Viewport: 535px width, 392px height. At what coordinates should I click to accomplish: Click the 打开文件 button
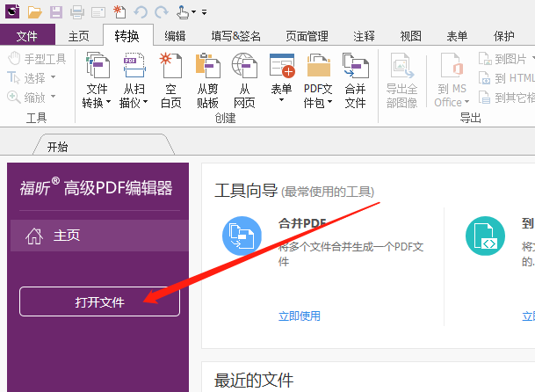[x=99, y=301]
